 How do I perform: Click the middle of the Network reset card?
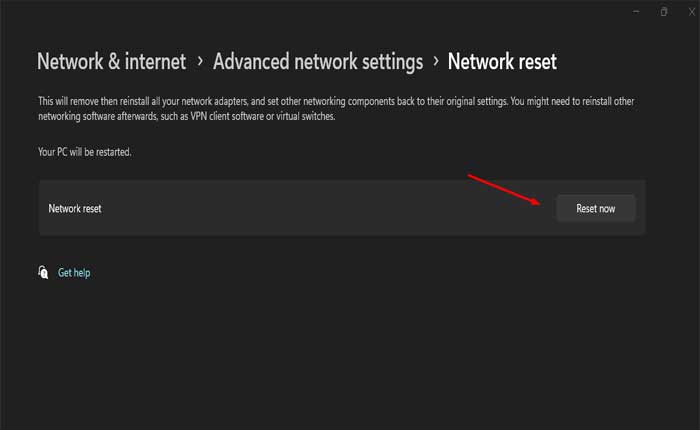340,208
